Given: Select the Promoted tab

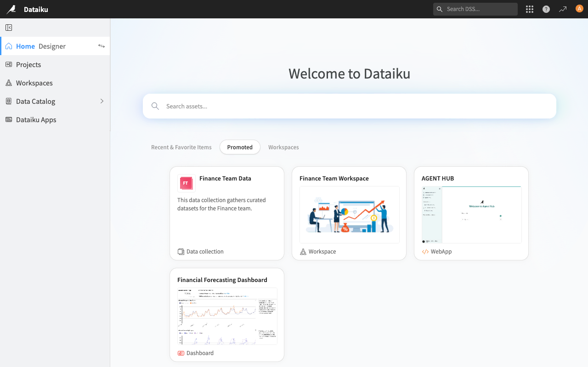Looking at the screenshot, I should coord(240,147).
